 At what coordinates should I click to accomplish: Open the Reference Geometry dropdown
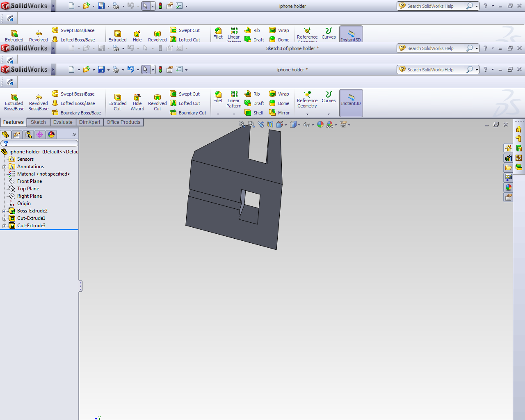tap(307, 114)
